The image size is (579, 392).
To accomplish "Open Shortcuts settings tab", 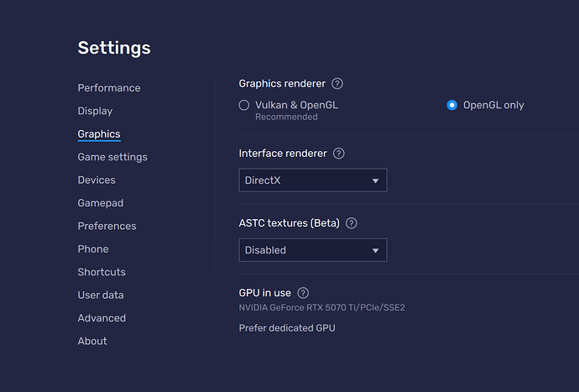I will coord(102,272).
